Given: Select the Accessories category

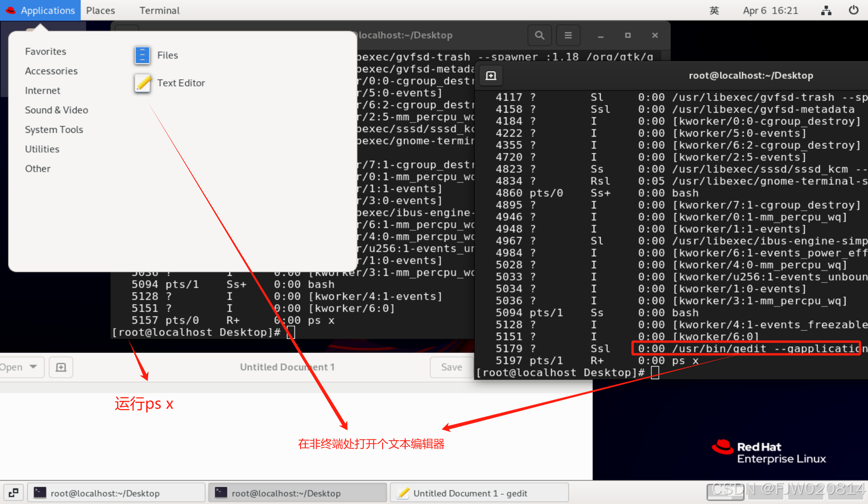Looking at the screenshot, I should point(51,71).
